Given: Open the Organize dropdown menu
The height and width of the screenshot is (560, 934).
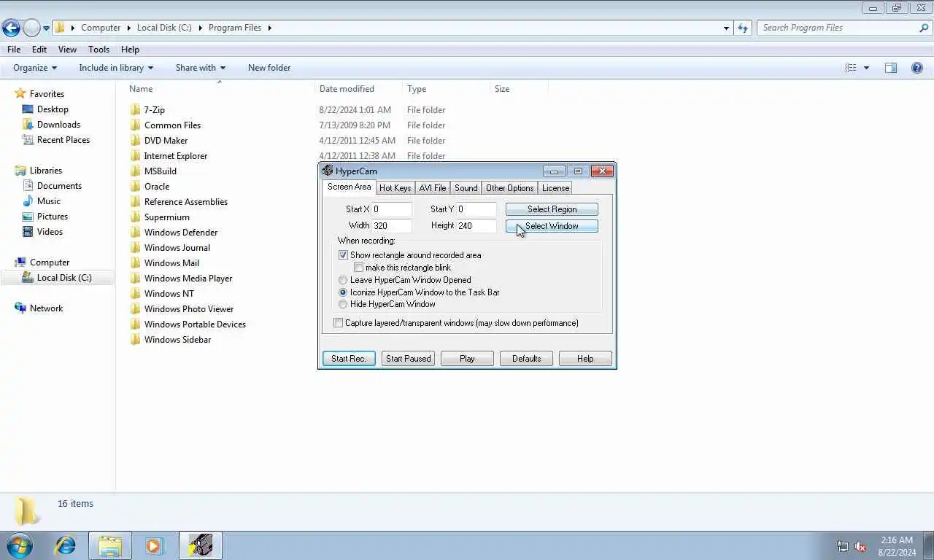Looking at the screenshot, I should click(35, 68).
